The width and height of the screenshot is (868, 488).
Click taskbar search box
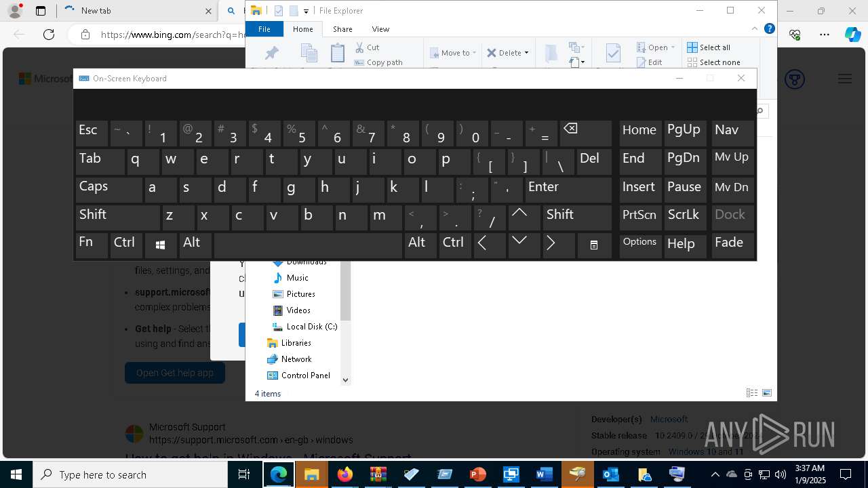point(130,474)
